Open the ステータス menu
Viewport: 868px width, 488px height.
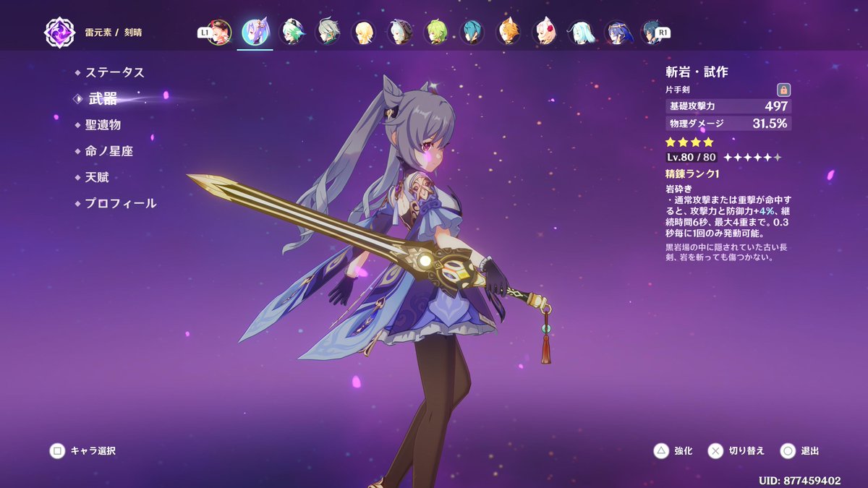pyautogui.click(x=114, y=72)
